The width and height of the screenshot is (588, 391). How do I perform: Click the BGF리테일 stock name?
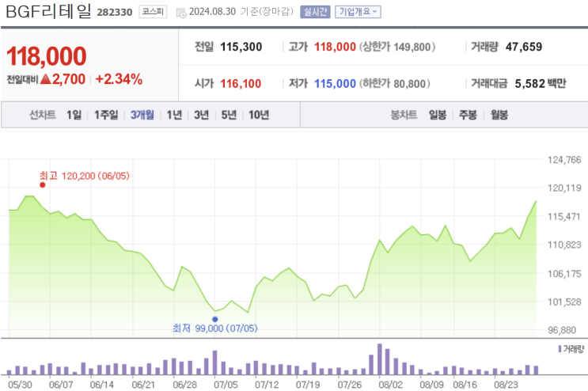48,11
